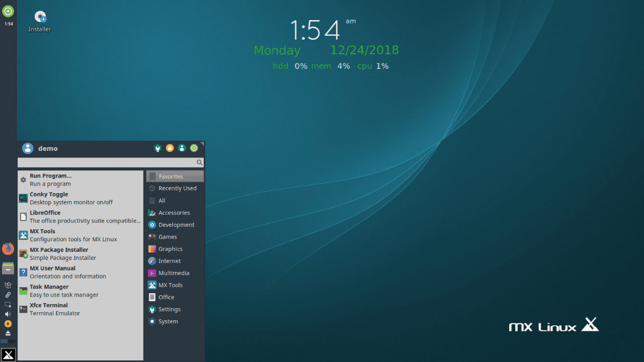The width and height of the screenshot is (644, 362).
Task: Show All applications category
Action: 175,201
